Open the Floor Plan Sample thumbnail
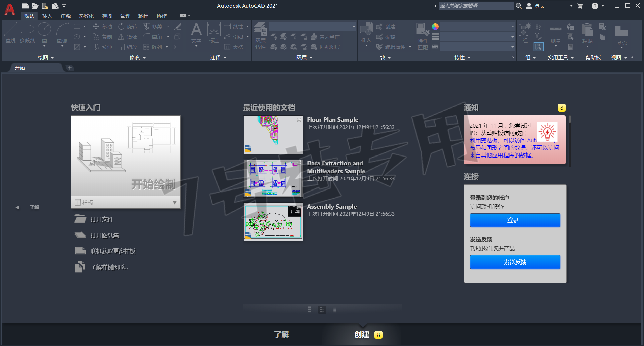644x346 pixels. click(x=273, y=135)
